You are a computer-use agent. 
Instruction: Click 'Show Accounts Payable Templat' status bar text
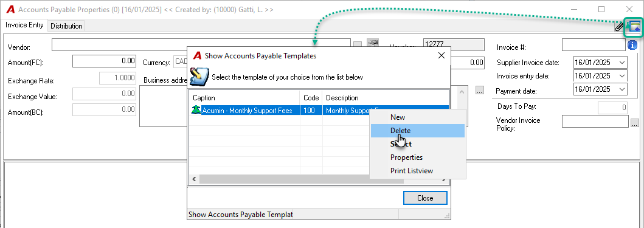click(240, 215)
